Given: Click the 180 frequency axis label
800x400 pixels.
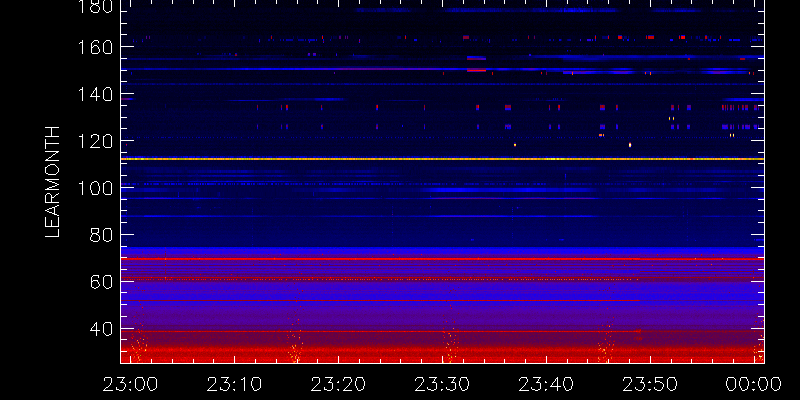Looking at the screenshot, I should coord(96,6).
